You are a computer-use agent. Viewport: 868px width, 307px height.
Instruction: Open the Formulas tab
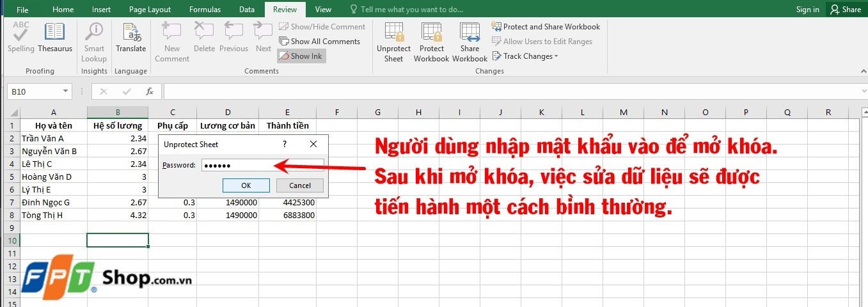205,10
